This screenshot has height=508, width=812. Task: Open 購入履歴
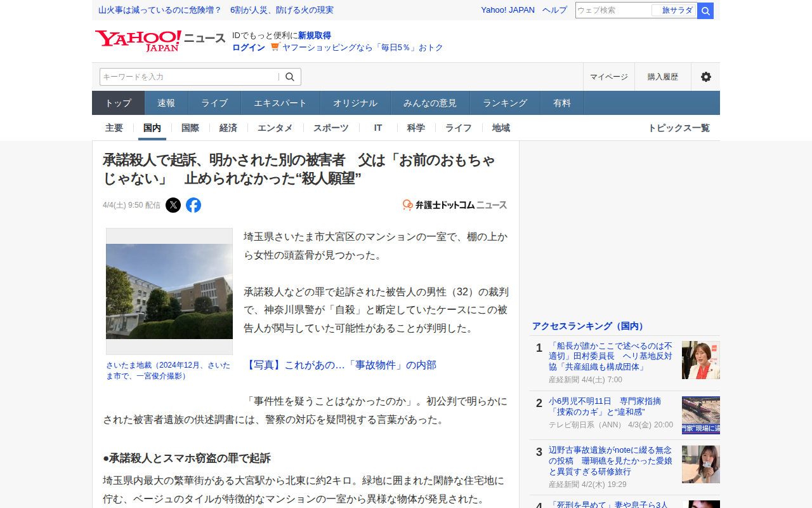tap(663, 77)
